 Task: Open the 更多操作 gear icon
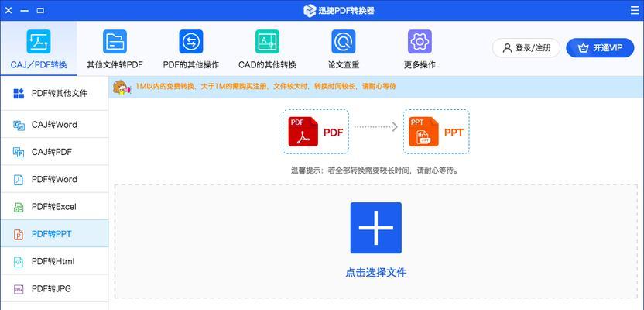coord(420,42)
